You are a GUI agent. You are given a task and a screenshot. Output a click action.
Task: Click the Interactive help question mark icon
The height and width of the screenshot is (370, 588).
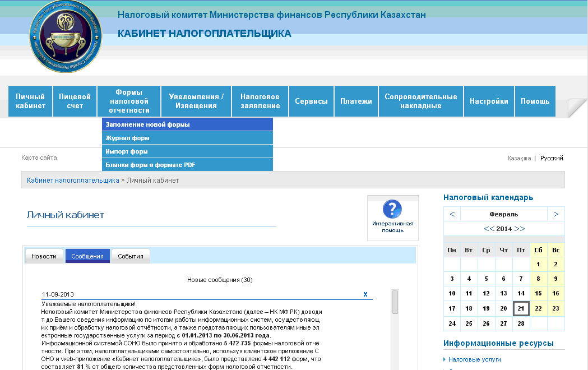tap(392, 210)
